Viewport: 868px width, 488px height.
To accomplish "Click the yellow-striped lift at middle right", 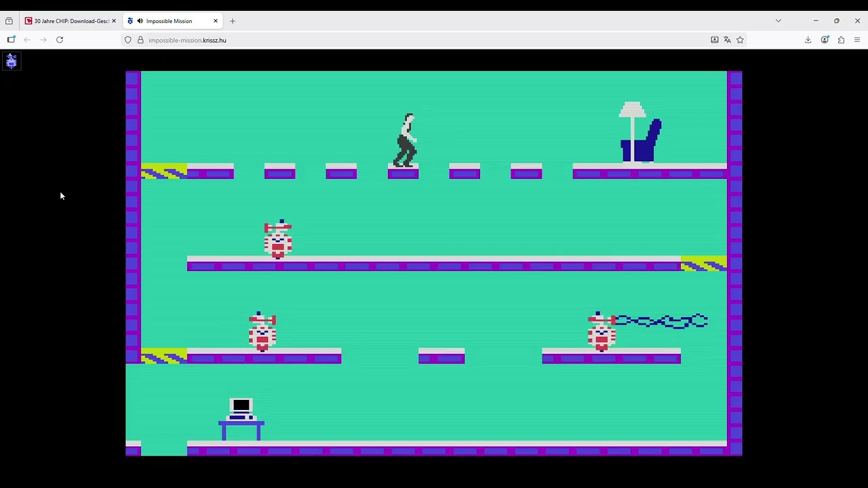I will (x=703, y=264).
